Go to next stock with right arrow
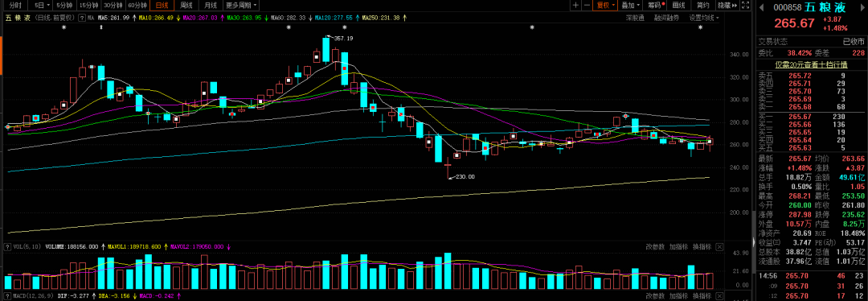868x301 pixels. 862,7
